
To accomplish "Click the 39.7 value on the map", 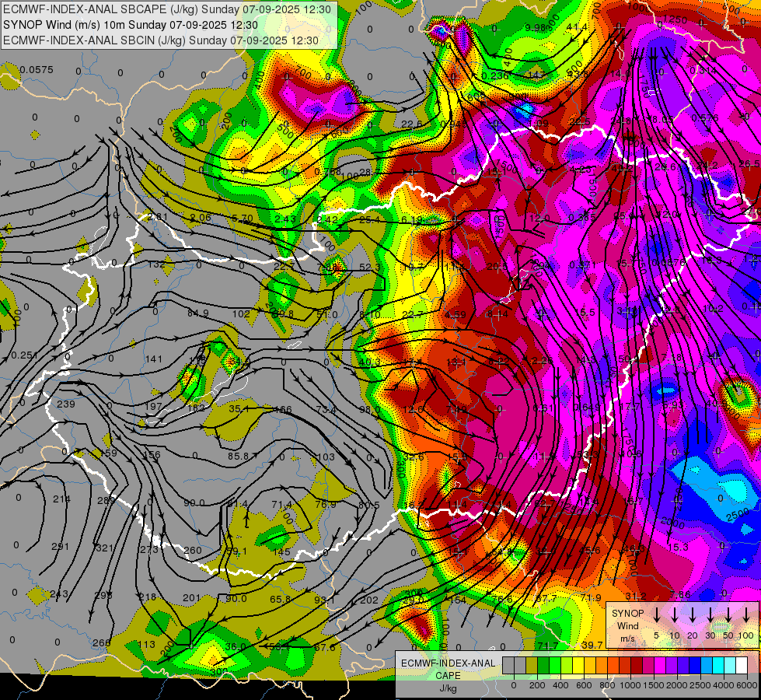I will click(592, 645).
